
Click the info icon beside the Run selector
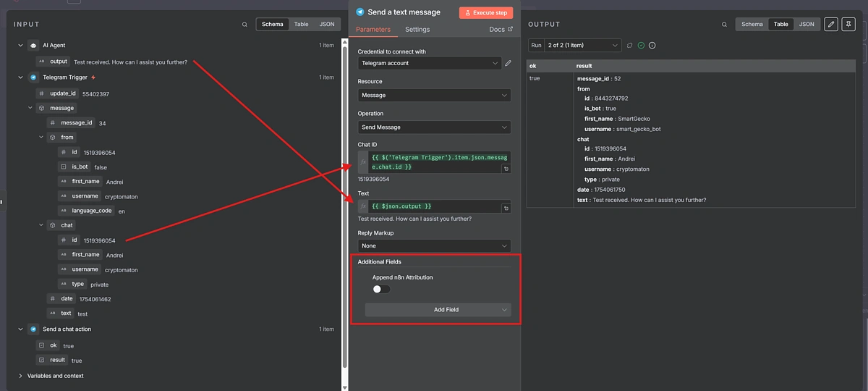(x=652, y=46)
